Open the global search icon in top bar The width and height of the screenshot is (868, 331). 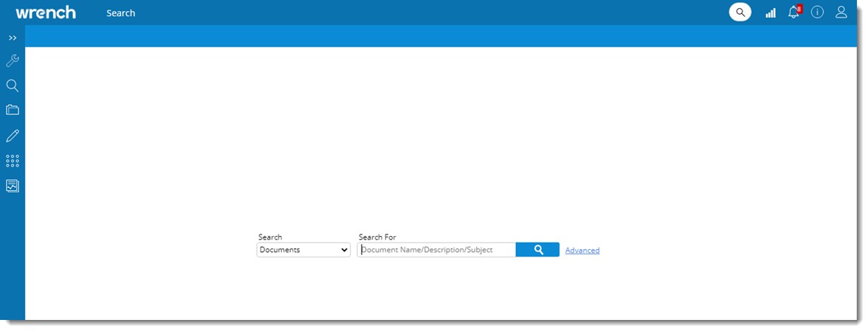(740, 13)
